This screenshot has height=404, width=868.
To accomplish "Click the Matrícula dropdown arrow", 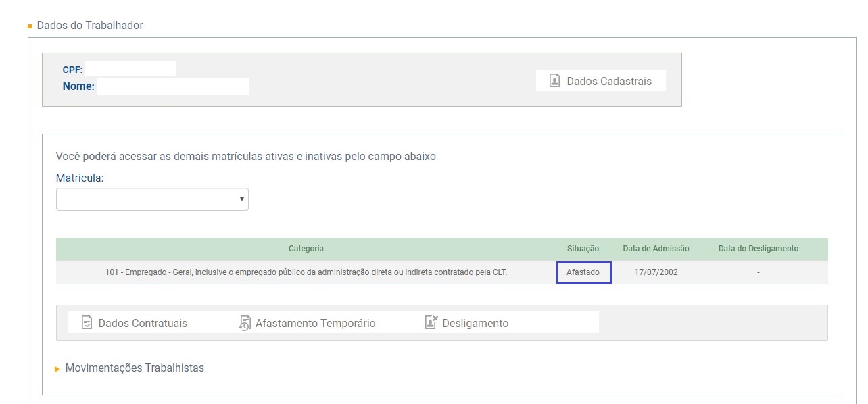I will (241, 199).
